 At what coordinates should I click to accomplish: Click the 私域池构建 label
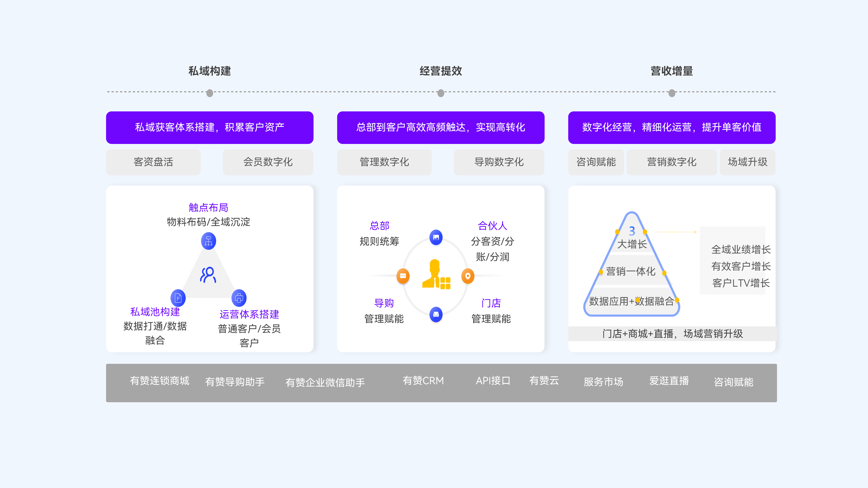click(155, 312)
